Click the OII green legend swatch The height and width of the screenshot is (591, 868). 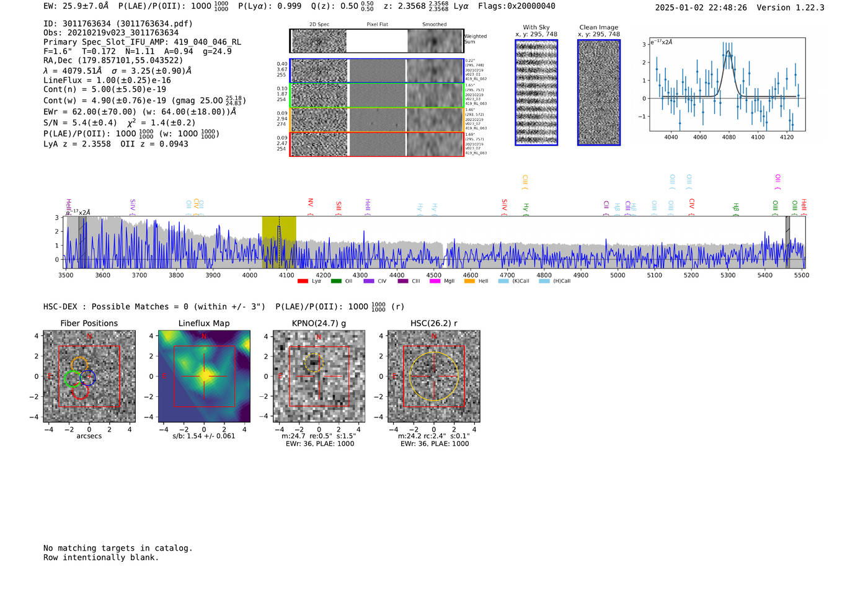[x=336, y=281]
